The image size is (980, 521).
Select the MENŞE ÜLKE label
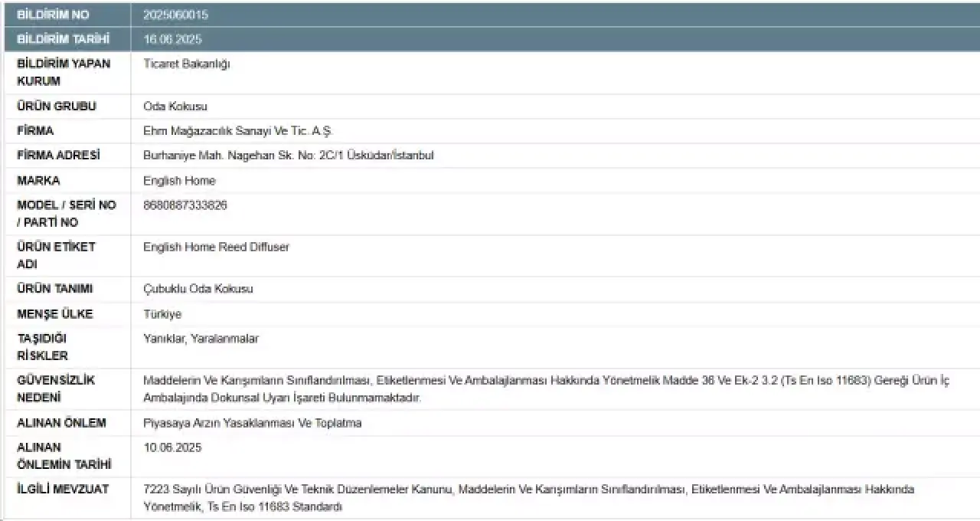click(x=55, y=314)
